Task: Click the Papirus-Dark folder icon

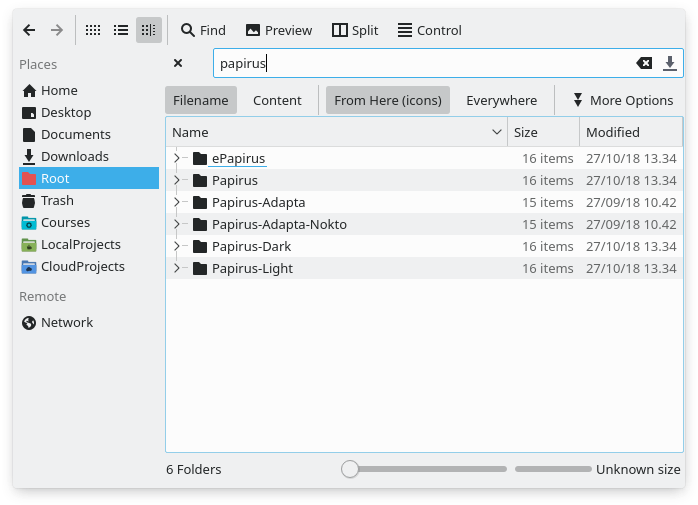Action: pos(200,246)
